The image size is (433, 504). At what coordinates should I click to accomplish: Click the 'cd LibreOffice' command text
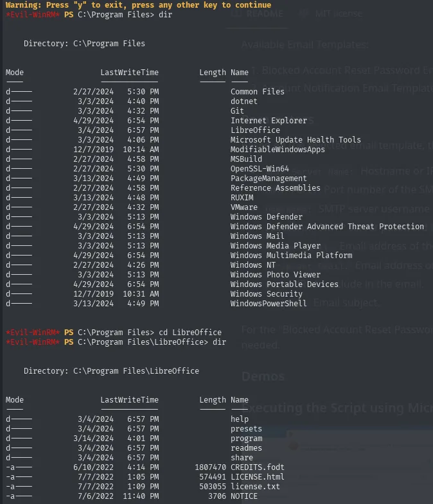190,333
